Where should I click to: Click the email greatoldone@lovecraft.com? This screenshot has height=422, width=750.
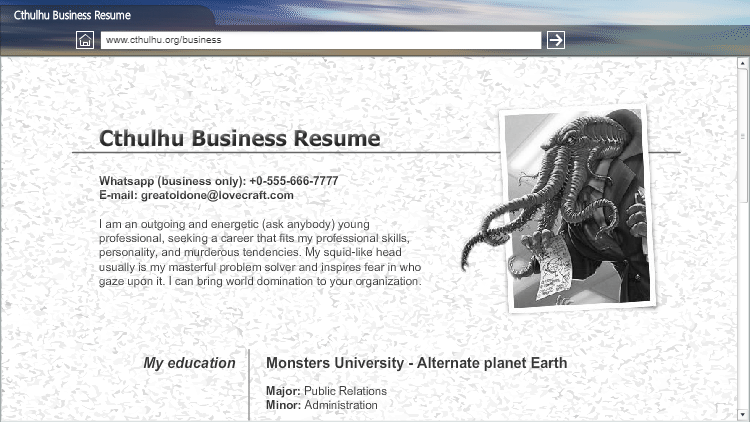(217, 195)
